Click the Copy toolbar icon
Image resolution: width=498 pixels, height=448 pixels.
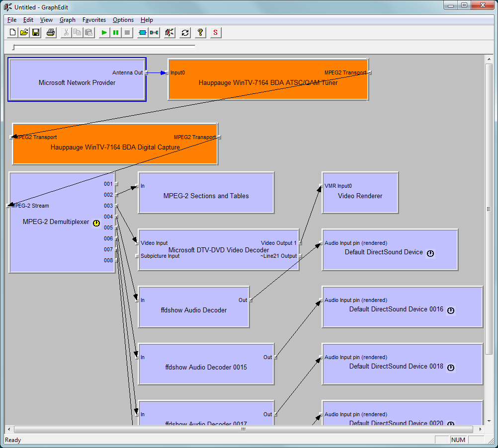tap(77, 32)
